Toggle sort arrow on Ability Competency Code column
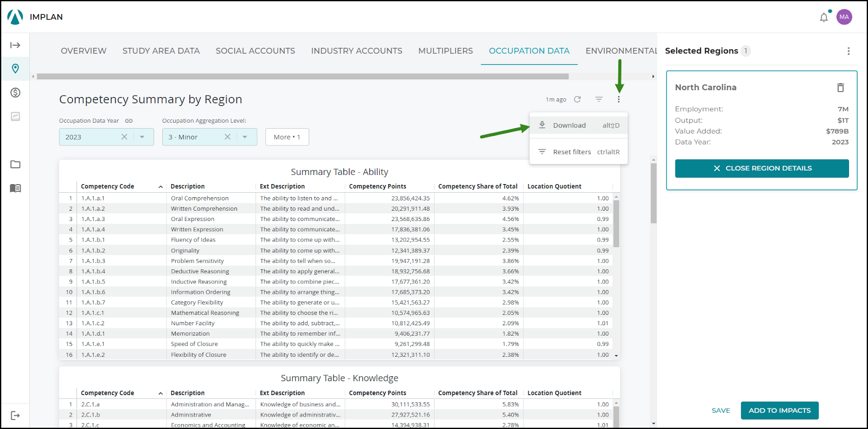Screen dimensions: 868x429 pyautogui.click(x=161, y=187)
